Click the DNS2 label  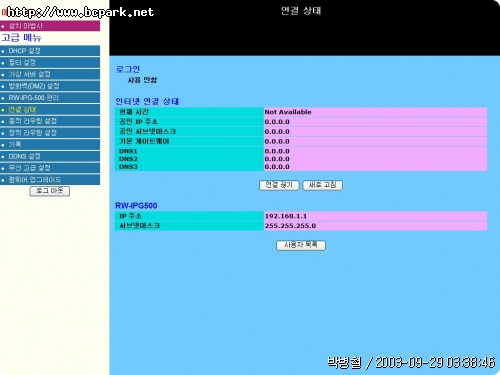128,159
